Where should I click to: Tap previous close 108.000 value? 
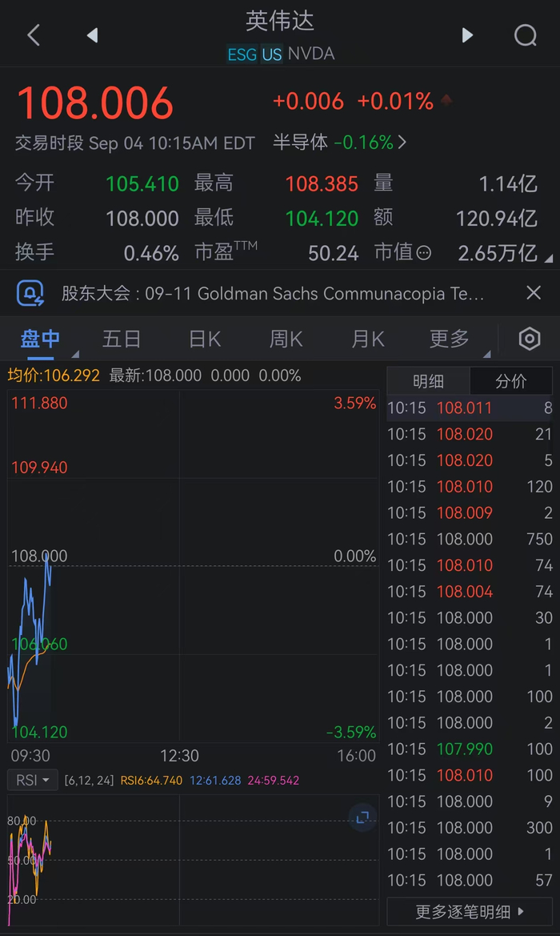(142, 218)
